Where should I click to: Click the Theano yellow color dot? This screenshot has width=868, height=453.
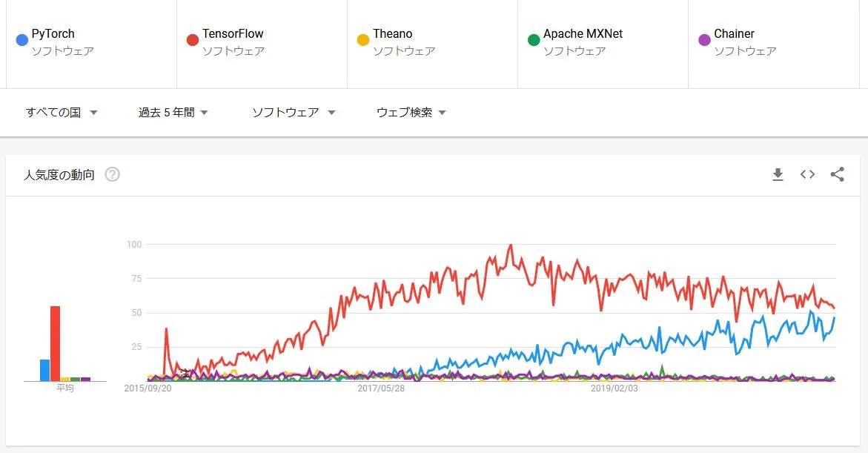point(362,39)
